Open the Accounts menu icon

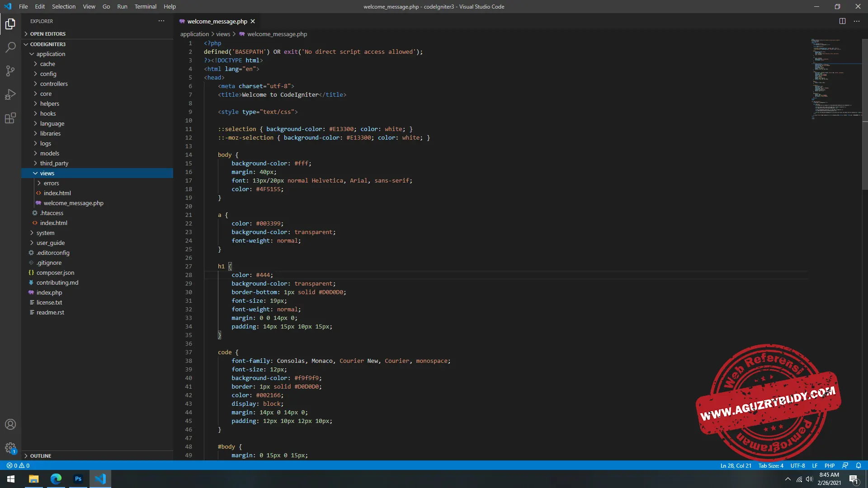(10, 424)
